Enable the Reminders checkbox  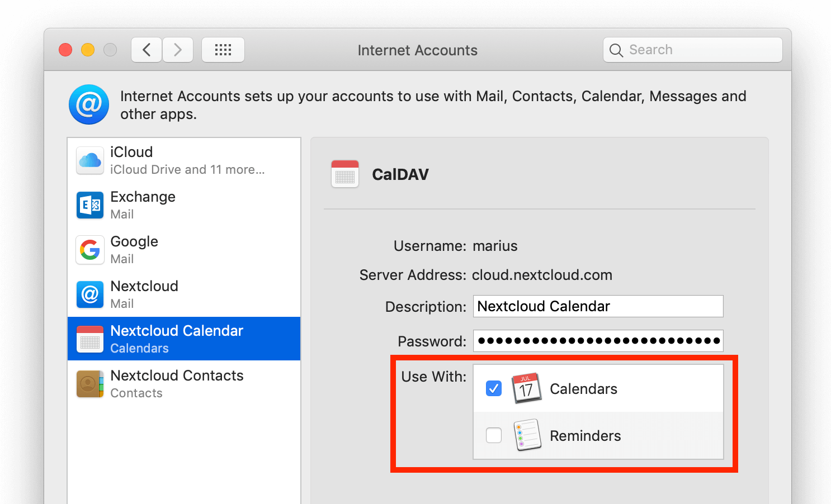click(x=494, y=435)
